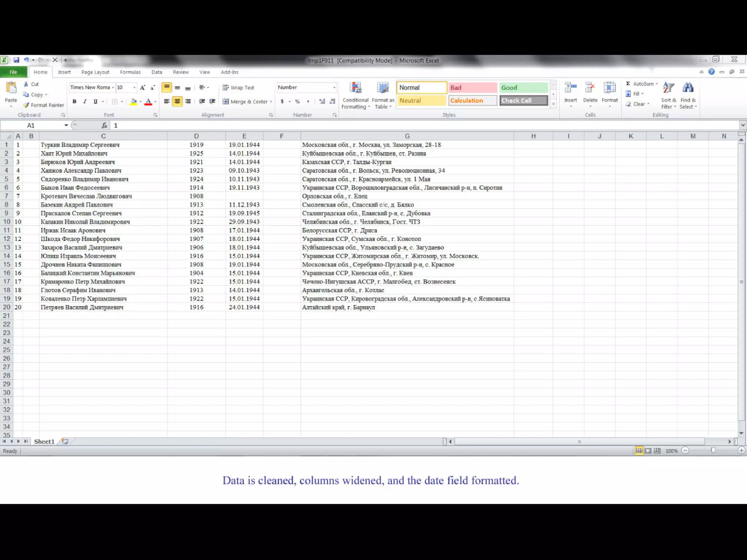The width and height of the screenshot is (747, 560).
Task: Select the Sheet1 worksheet tab
Action: (44, 442)
